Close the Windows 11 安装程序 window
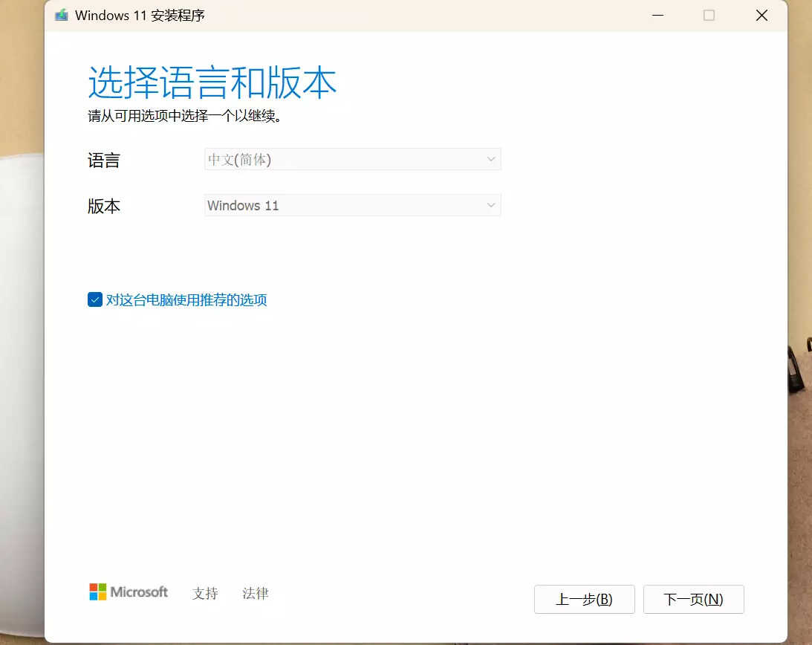 761,15
